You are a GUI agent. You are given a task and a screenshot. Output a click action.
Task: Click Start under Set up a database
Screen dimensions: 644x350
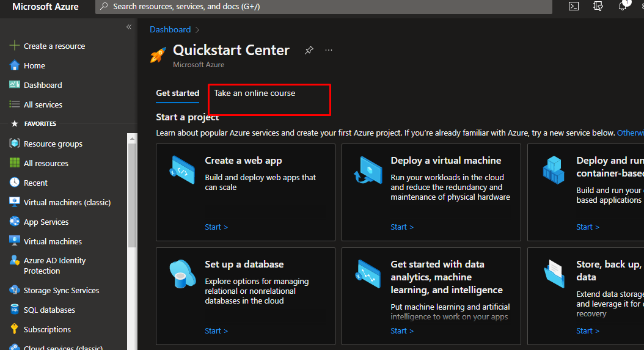tap(216, 330)
